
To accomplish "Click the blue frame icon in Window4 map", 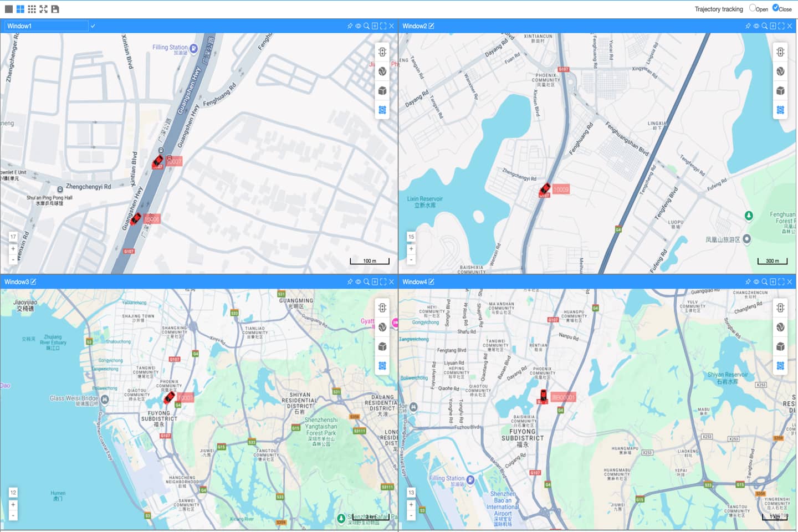I will (780, 366).
